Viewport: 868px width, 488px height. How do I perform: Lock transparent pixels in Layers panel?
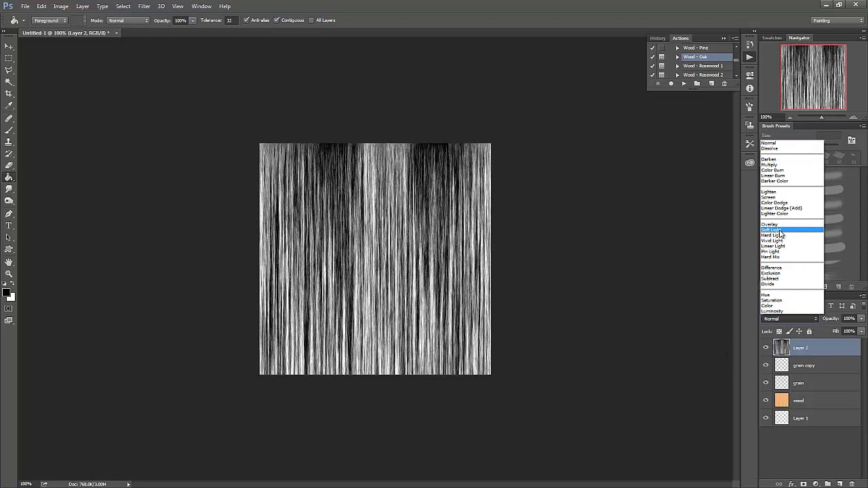[x=779, y=331]
